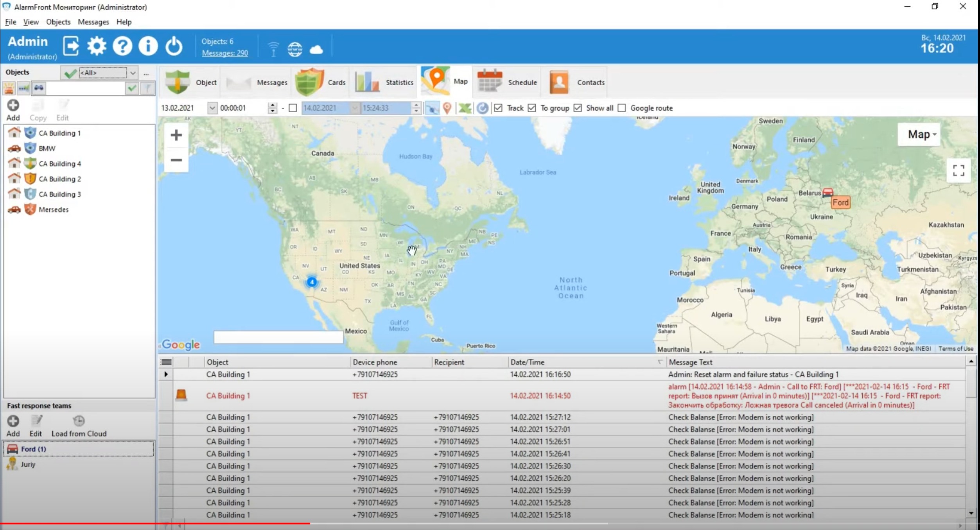The image size is (980, 530).
Task: Click the cluster marker labeled 4 on map
Action: 312,282
